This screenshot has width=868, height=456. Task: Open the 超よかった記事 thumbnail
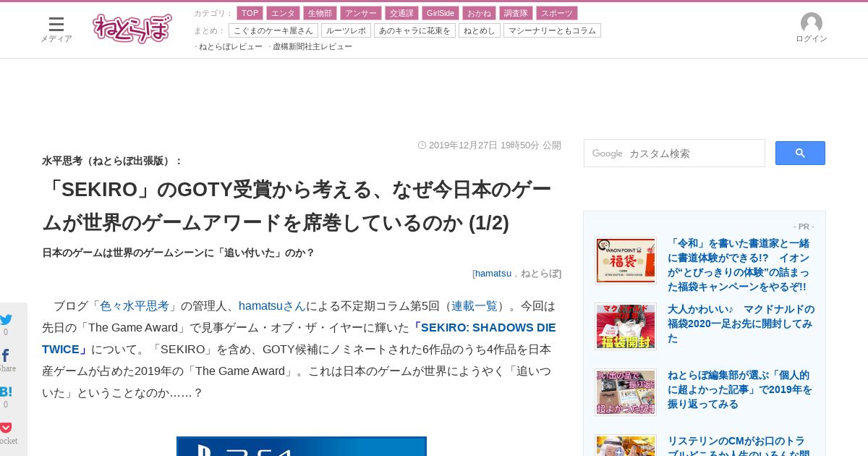tap(626, 392)
